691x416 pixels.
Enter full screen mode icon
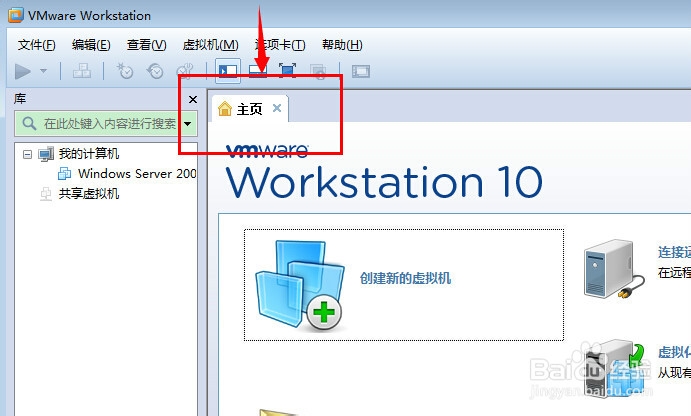(x=287, y=71)
